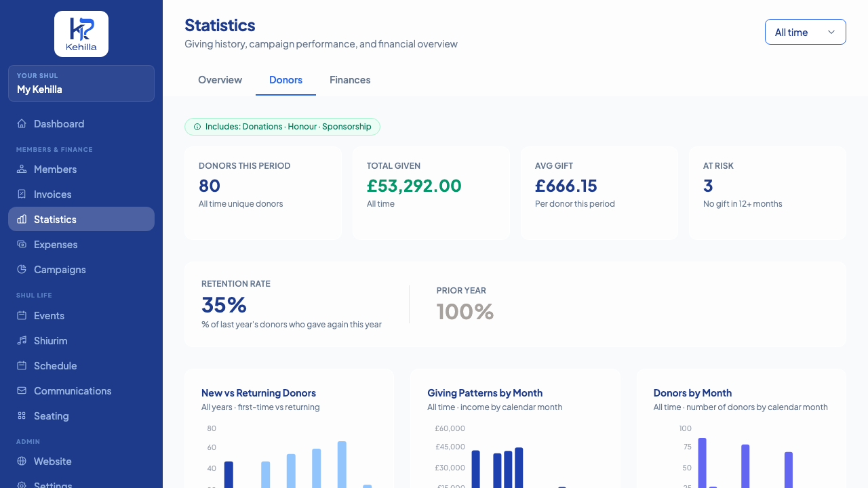Click the Donors This Period card
The image size is (868, 488).
click(263, 193)
